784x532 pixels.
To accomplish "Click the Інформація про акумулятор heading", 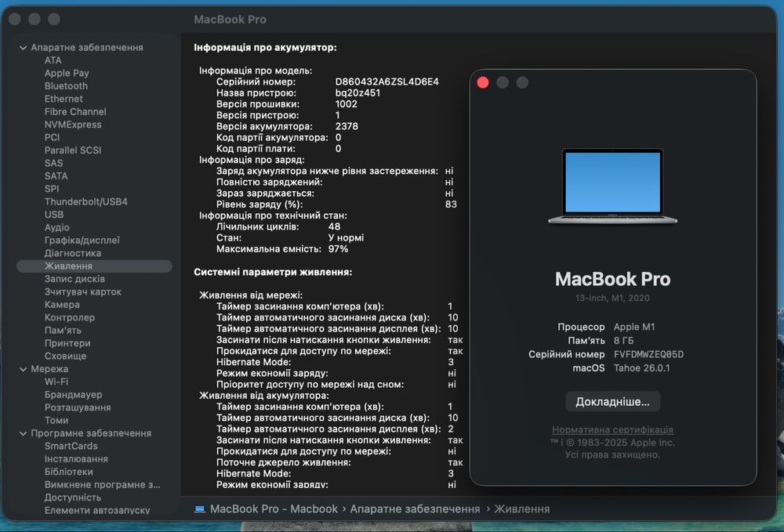I will tap(265, 48).
